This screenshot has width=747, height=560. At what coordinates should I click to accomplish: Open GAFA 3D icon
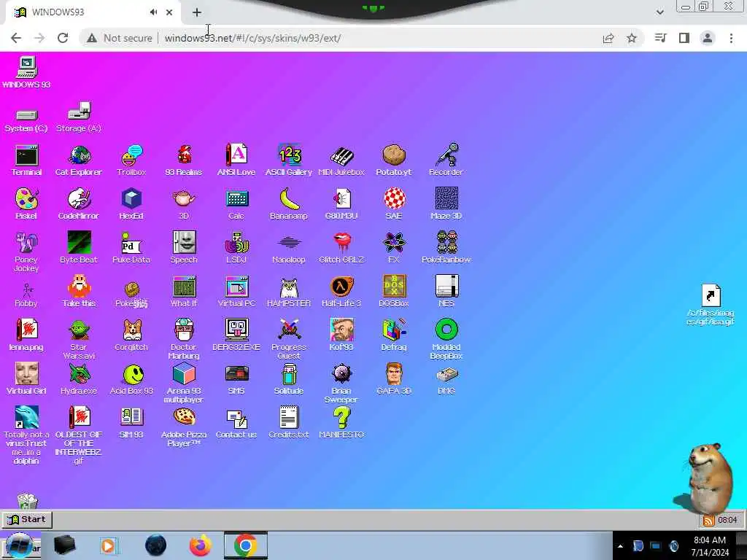coord(394,374)
